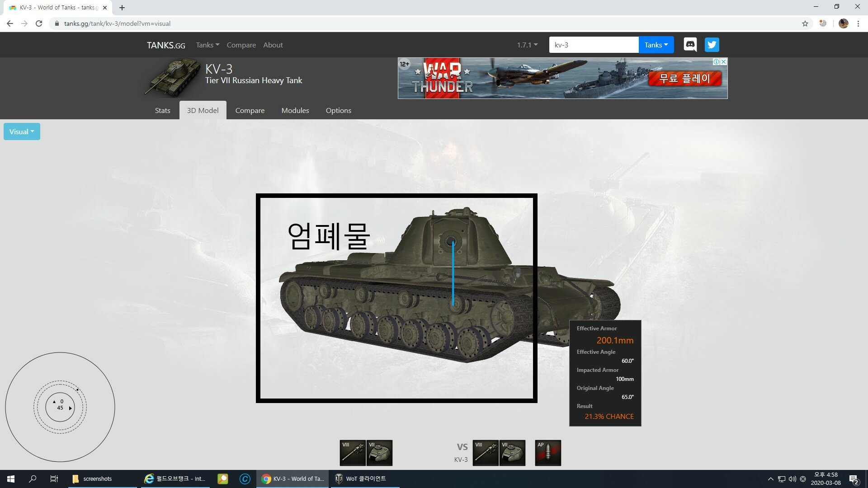Image resolution: width=868 pixels, height=488 pixels.
Task: Click the TANKS.GG logo link
Action: click(166, 45)
